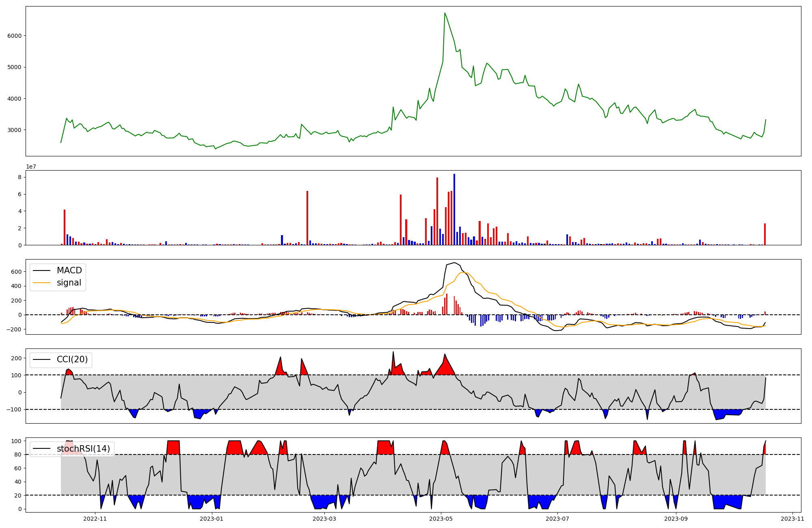Click the 1e7 volume scale label

pos(31,167)
